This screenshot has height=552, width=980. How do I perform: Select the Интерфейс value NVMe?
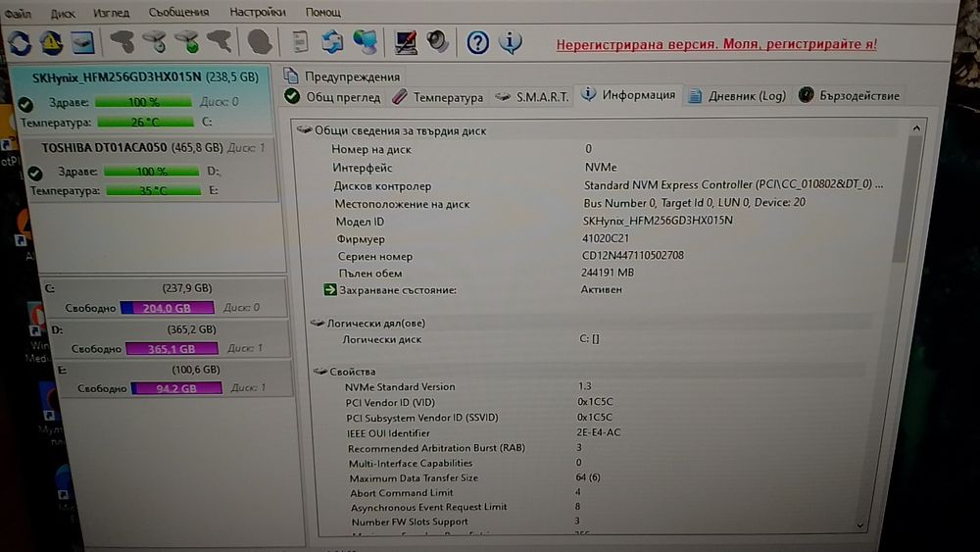click(601, 167)
